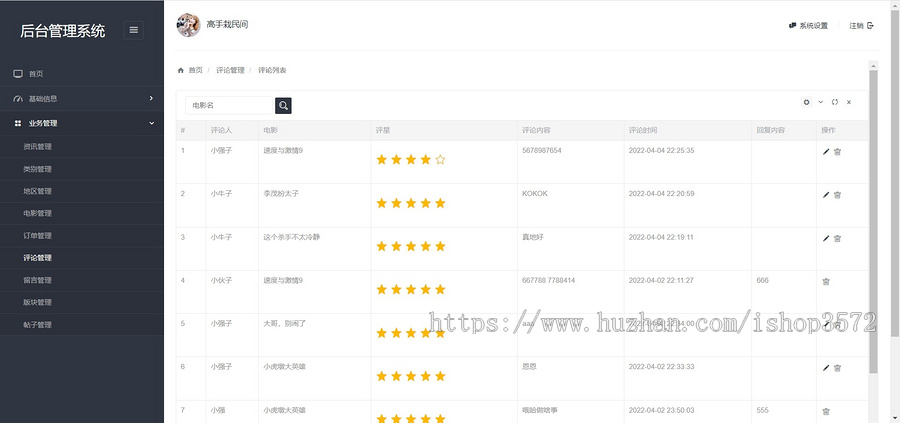Image resolution: width=900 pixels, height=423 pixels.
Task: Open 电影管理 in the sidebar
Action: click(37, 213)
